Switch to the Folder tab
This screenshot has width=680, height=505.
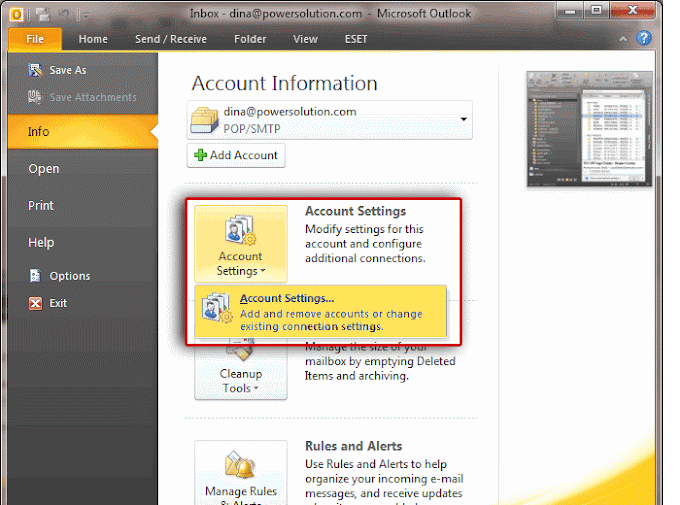pos(250,39)
